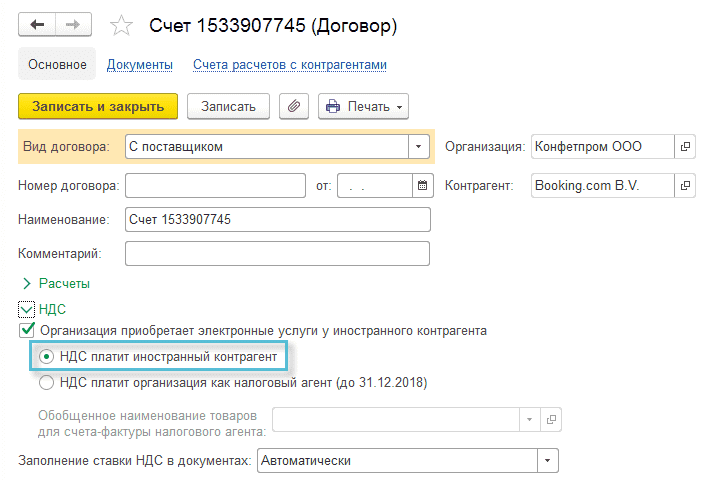Image resolution: width=706 pixels, height=493 pixels.
Task: Open the Организация record with its open icon
Action: click(685, 147)
